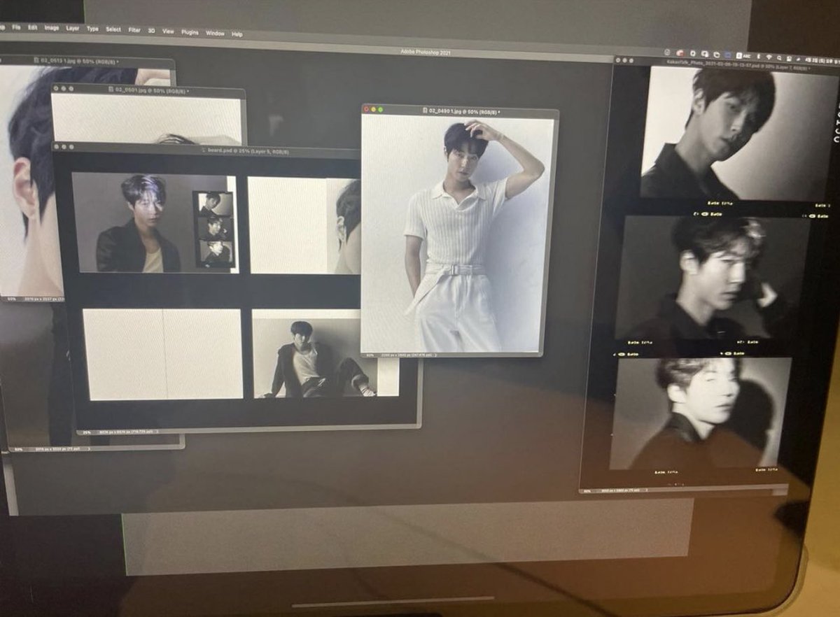This screenshot has width=840, height=617.
Task: Open the Wi-Fi status menu
Action: tap(768, 56)
